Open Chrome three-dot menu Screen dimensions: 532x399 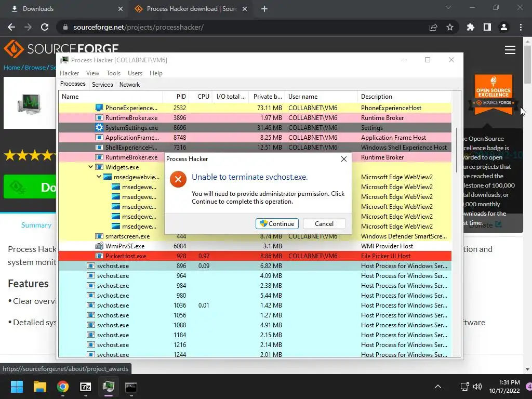point(521,27)
